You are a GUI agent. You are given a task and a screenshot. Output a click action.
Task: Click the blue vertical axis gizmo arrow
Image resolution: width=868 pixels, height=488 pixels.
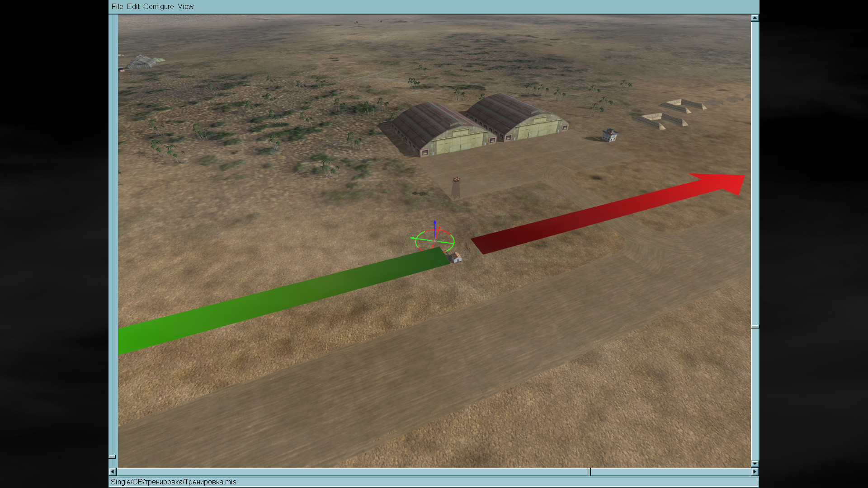click(435, 225)
